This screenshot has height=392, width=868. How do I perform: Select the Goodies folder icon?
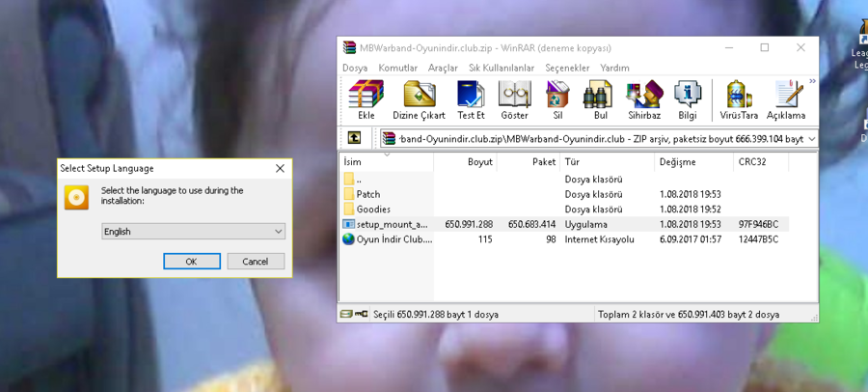349,209
